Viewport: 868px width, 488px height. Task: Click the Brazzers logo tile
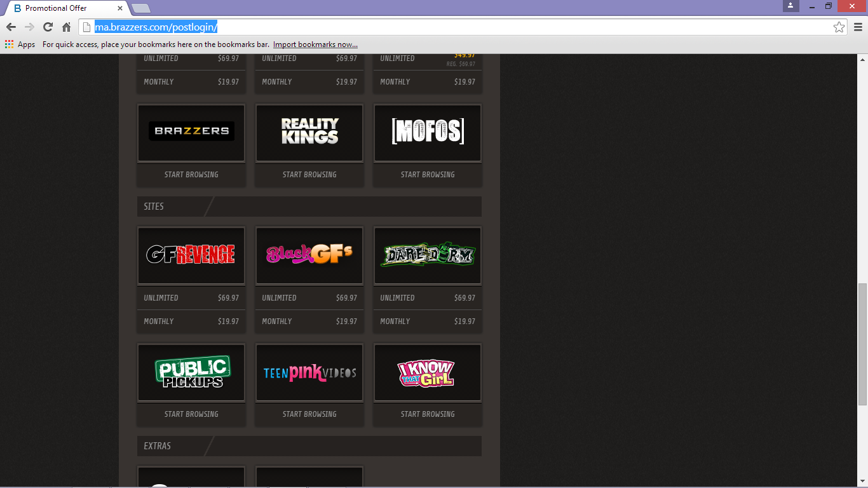(191, 133)
